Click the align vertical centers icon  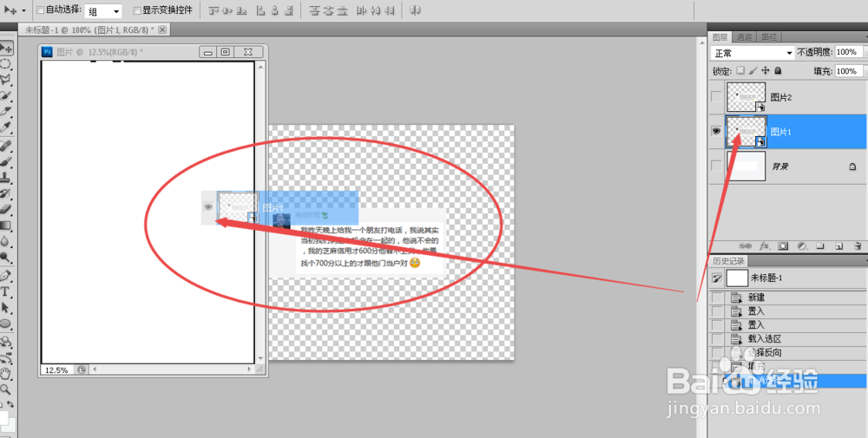pyautogui.click(x=227, y=10)
